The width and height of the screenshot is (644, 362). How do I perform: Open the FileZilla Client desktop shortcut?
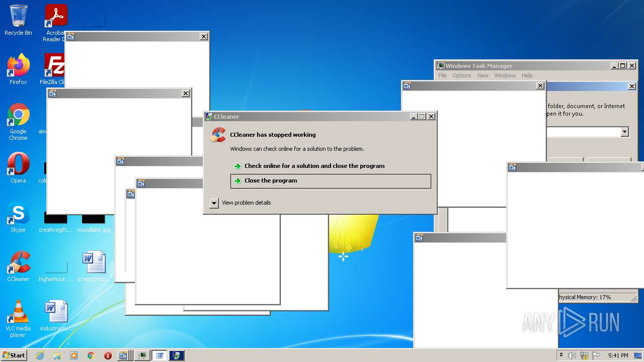coord(54,69)
